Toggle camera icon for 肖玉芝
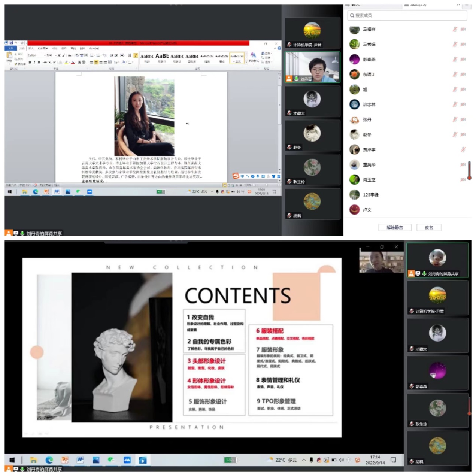The height and width of the screenshot is (476, 476). click(x=463, y=180)
